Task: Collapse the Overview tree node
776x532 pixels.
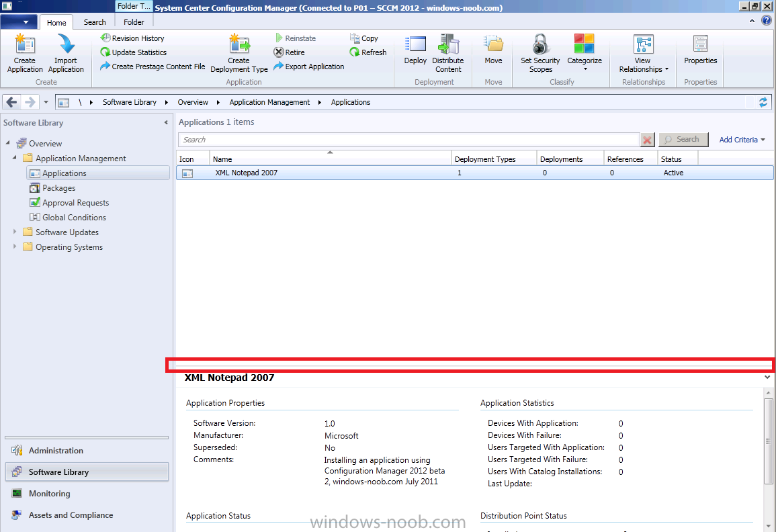Action: point(7,143)
